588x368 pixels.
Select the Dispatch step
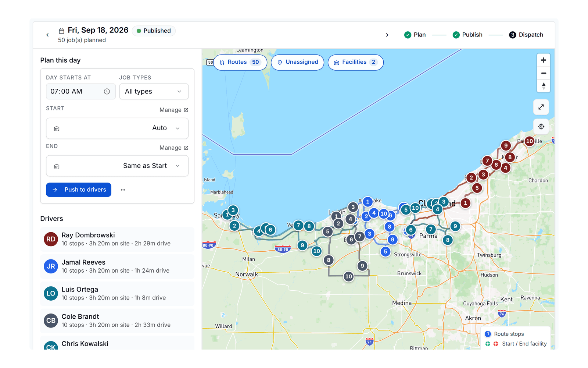526,35
